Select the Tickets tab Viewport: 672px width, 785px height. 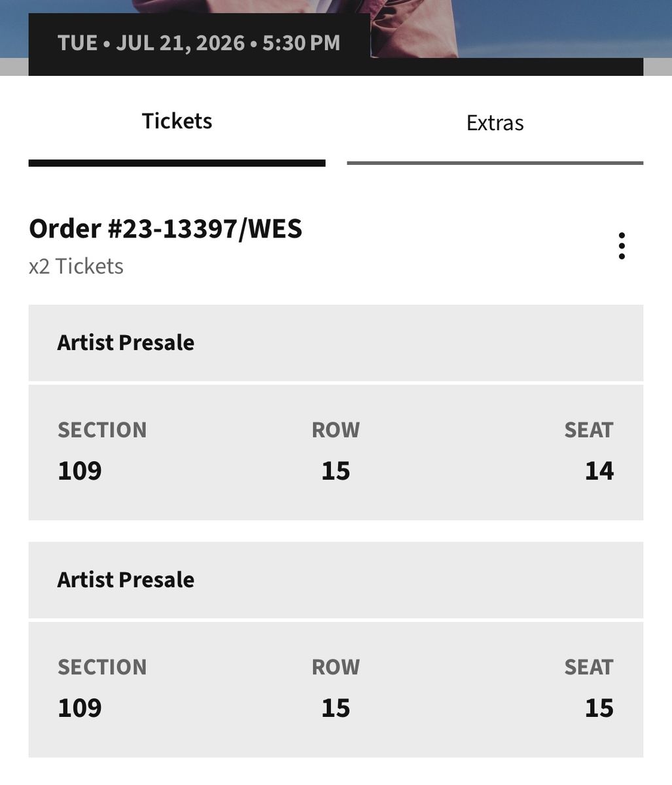(x=177, y=122)
